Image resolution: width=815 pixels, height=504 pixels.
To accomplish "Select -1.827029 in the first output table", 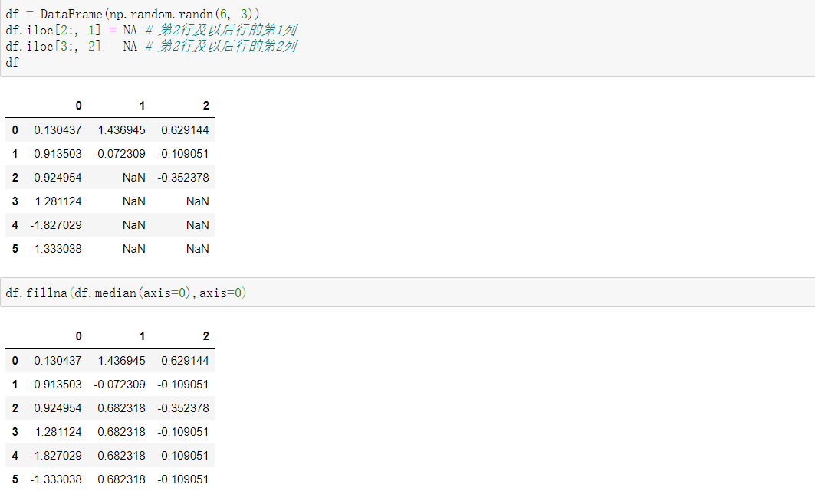I will (56, 225).
